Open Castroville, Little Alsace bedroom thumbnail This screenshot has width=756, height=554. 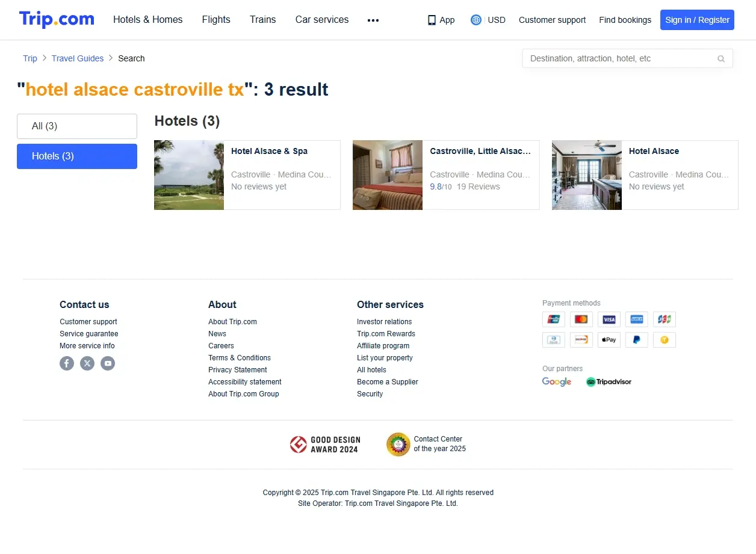coord(388,175)
